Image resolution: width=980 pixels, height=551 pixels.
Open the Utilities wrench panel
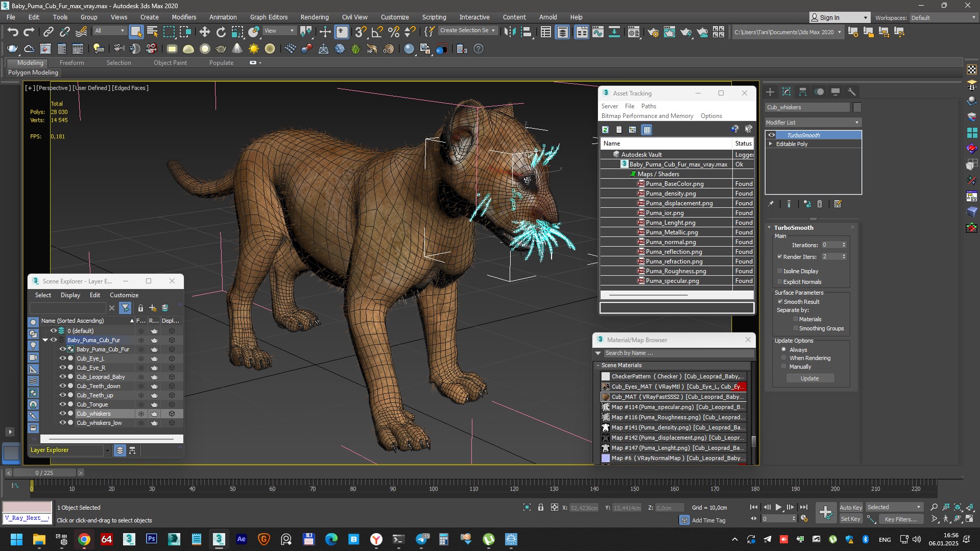[x=851, y=92]
